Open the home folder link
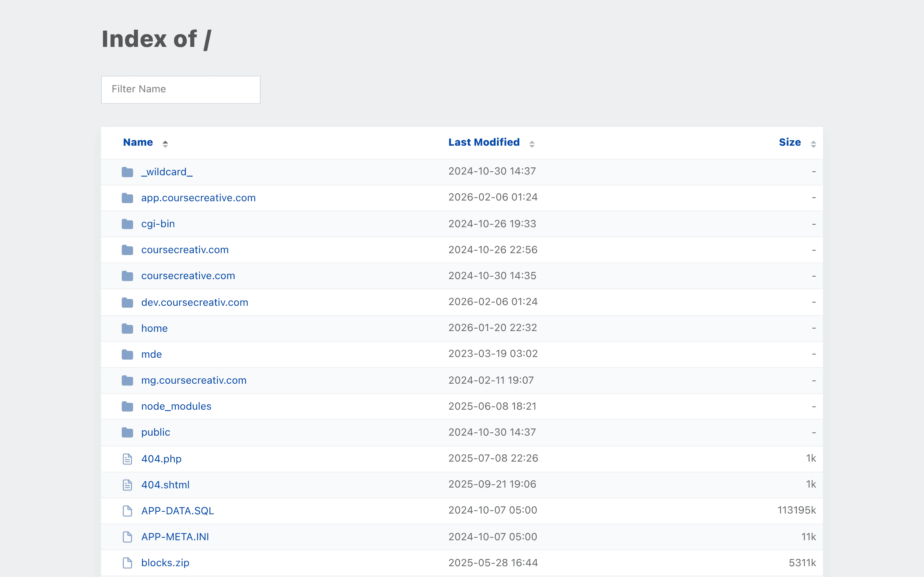Image resolution: width=924 pixels, height=577 pixels. (154, 328)
